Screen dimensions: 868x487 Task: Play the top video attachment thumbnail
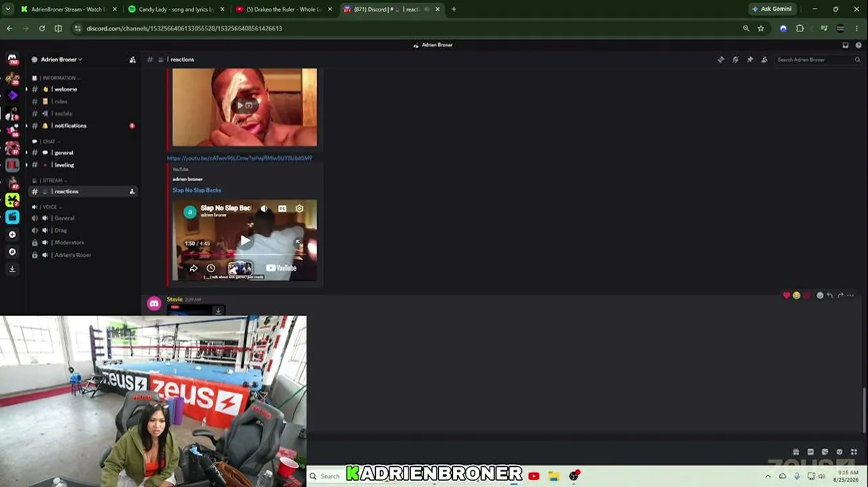point(245,106)
